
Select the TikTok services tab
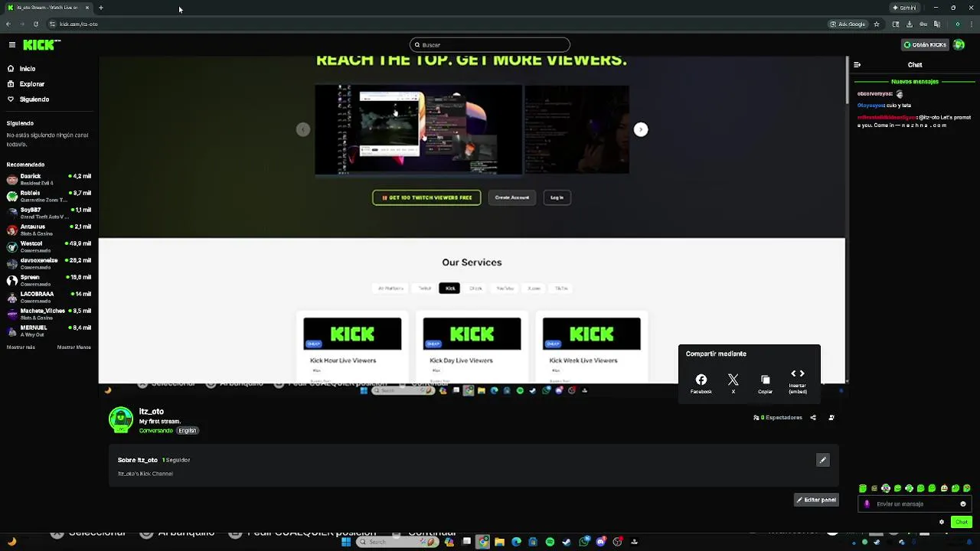561,289
